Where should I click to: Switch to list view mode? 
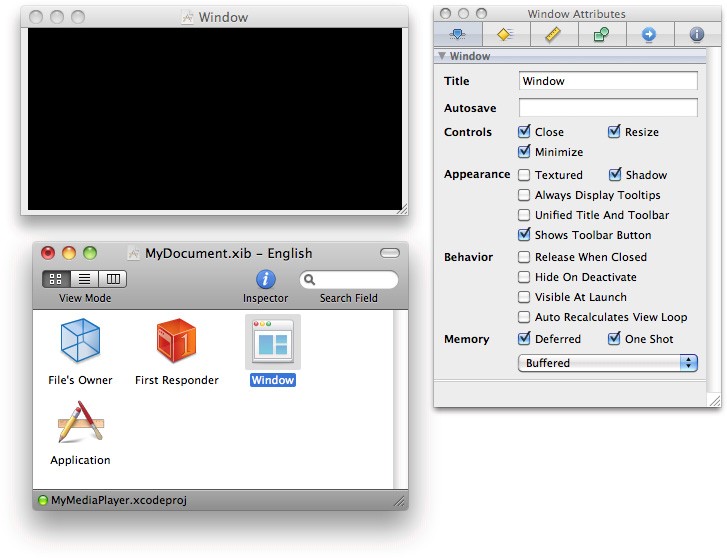click(85, 279)
